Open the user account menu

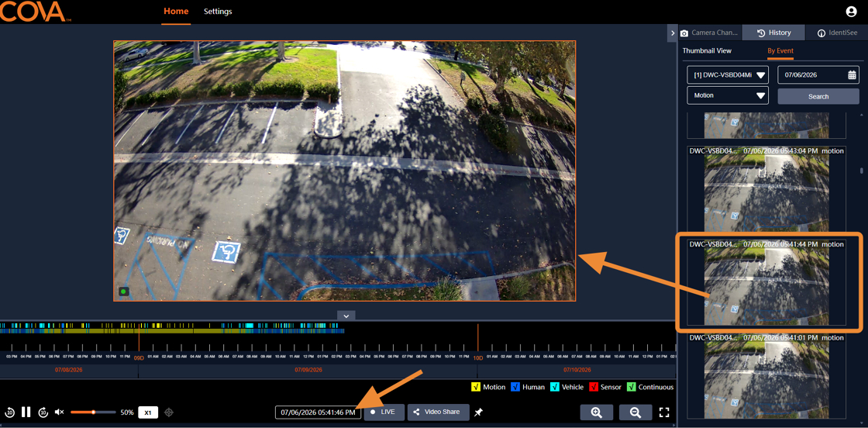coord(851,12)
